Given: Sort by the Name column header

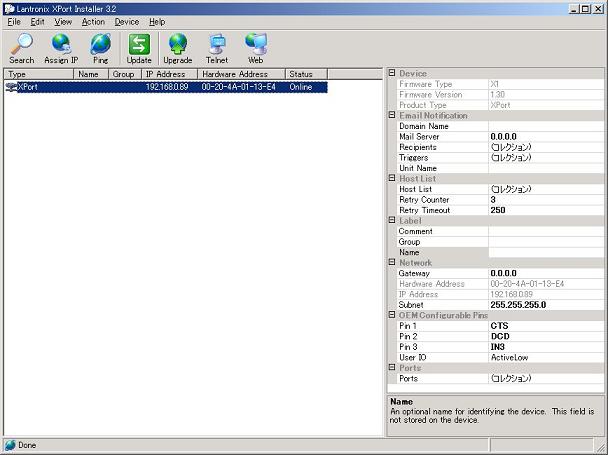Looking at the screenshot, I should pos(91,74).
